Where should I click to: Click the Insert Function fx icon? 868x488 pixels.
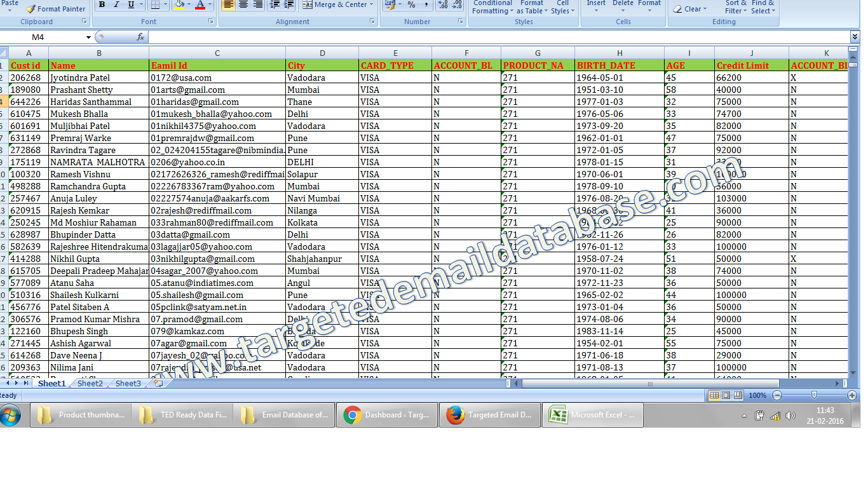point(140,37)
